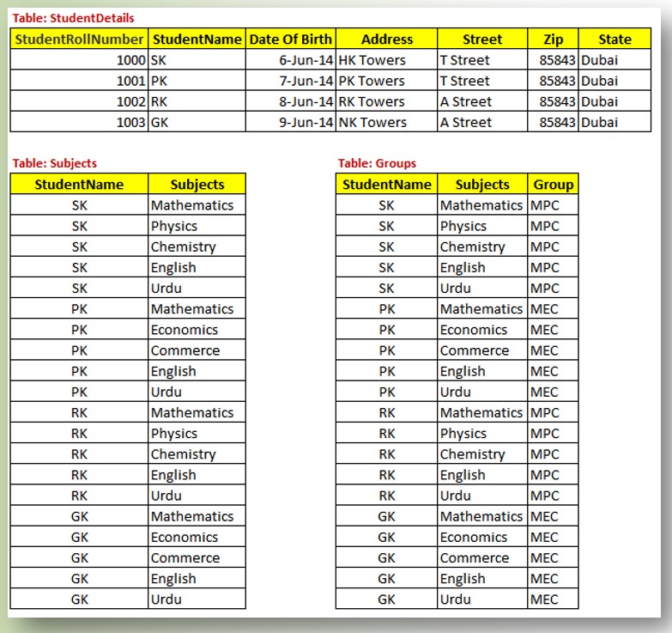
Task: Click MPC for RK Chemistry row
Action: (553, 453)
